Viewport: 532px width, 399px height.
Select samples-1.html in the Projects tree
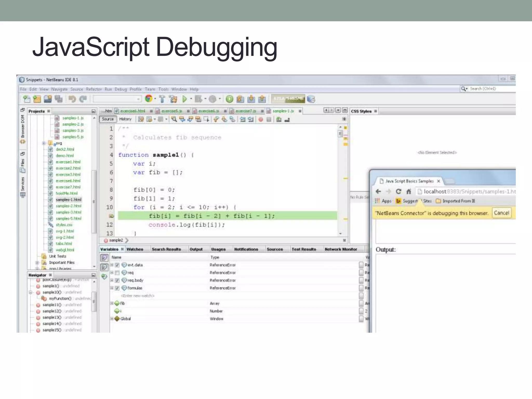(68, 200)
